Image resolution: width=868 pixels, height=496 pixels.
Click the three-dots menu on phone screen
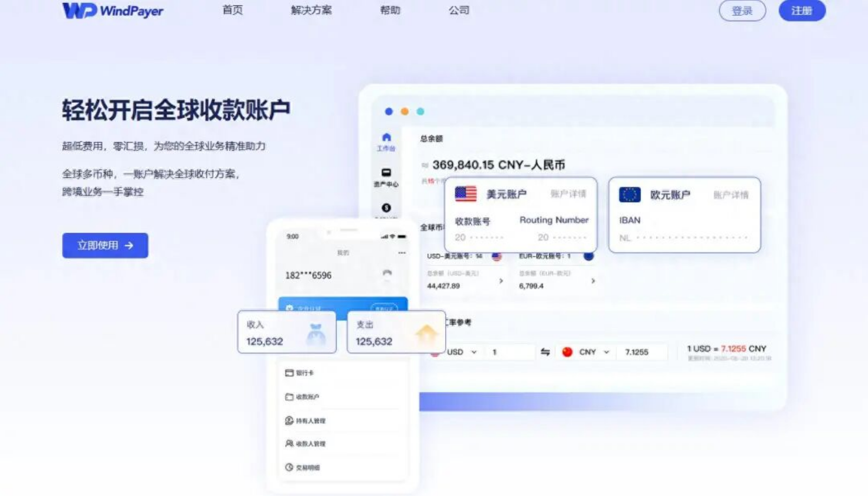402,253
